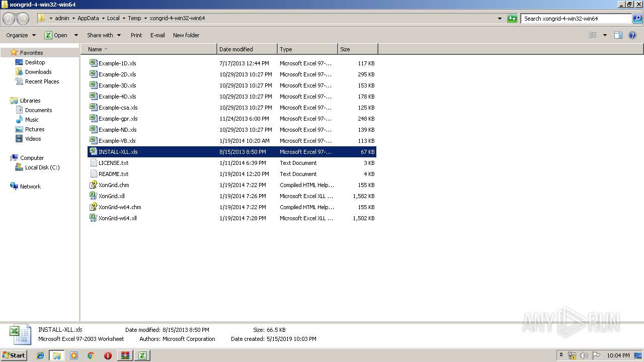Click the Opera taskbar icon

point(108,355)
